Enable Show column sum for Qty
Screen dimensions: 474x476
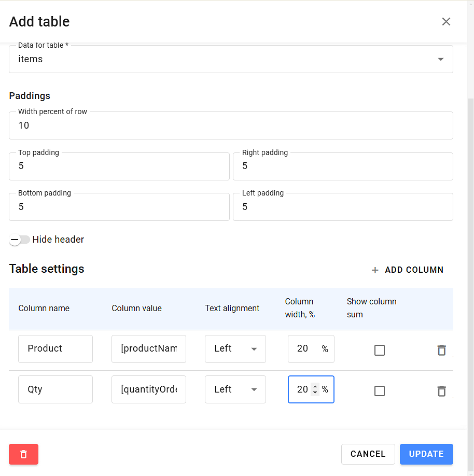tap(380, 391)
